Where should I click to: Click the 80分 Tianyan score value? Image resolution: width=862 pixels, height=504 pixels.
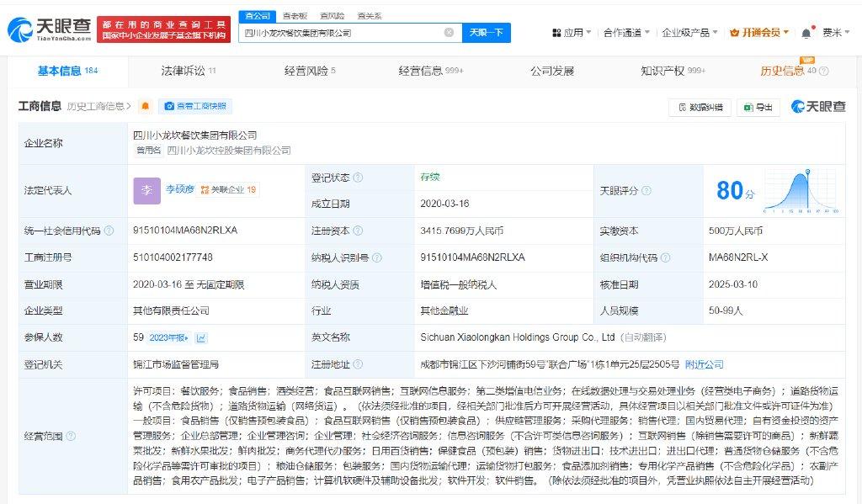tap(735, 191)
